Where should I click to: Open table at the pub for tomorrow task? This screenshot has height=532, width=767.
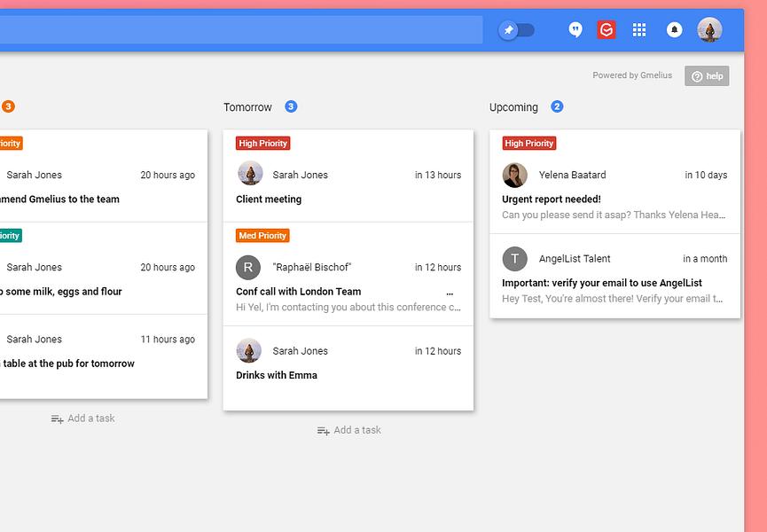coord(67,364)
